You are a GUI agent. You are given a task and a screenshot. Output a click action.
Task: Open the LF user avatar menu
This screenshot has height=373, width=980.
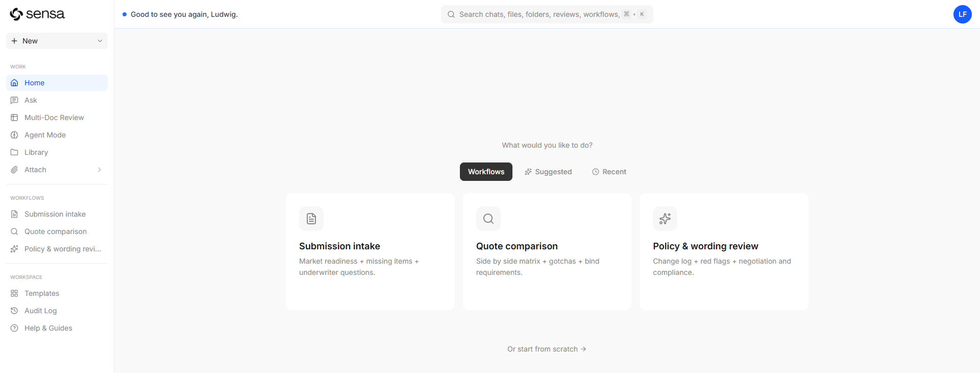(x=963, y=14)
